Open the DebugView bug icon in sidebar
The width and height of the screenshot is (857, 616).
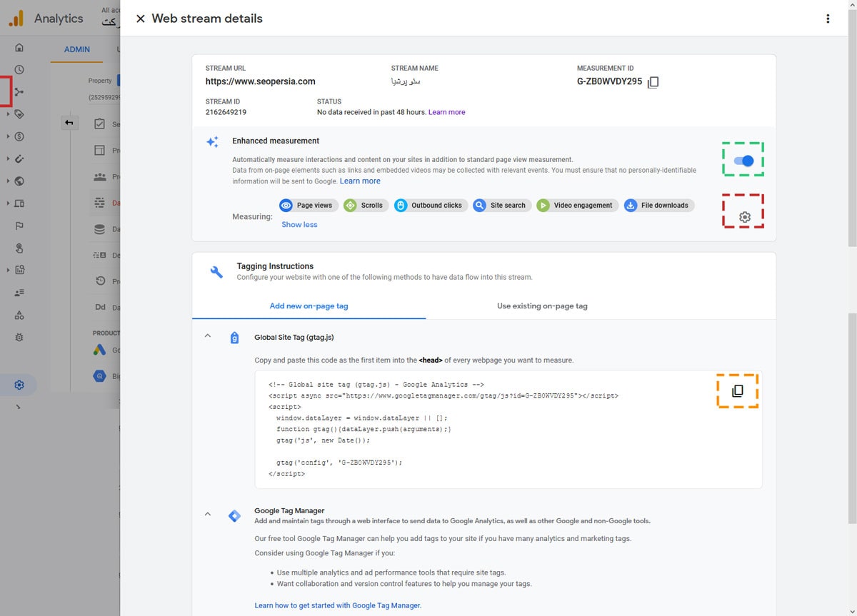click(19, 337)
